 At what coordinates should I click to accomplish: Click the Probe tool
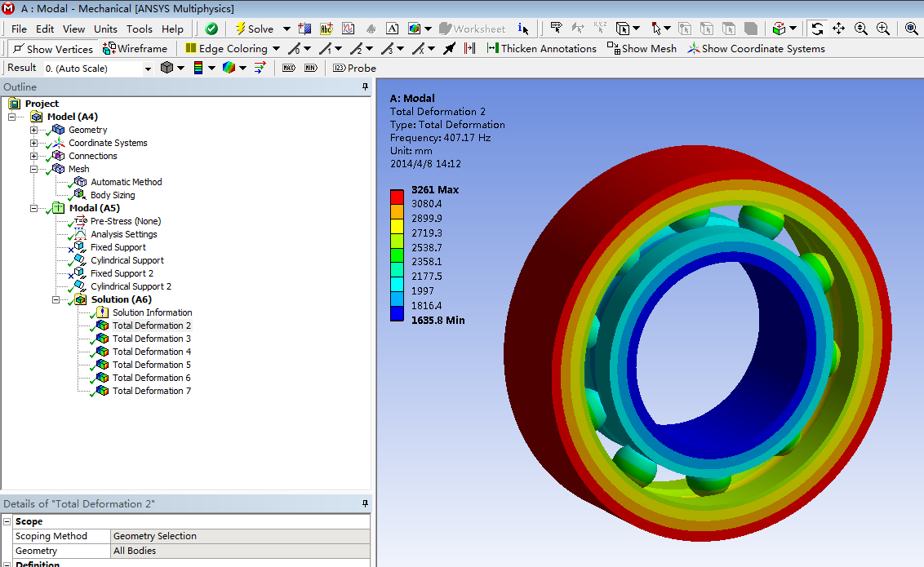(x=355, y=68)
